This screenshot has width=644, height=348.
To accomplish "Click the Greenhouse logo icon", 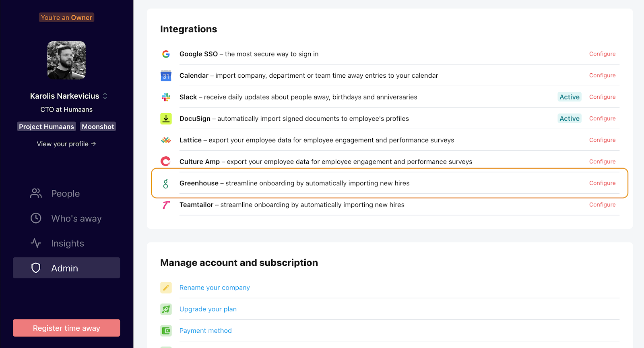I will coord(166,184).
